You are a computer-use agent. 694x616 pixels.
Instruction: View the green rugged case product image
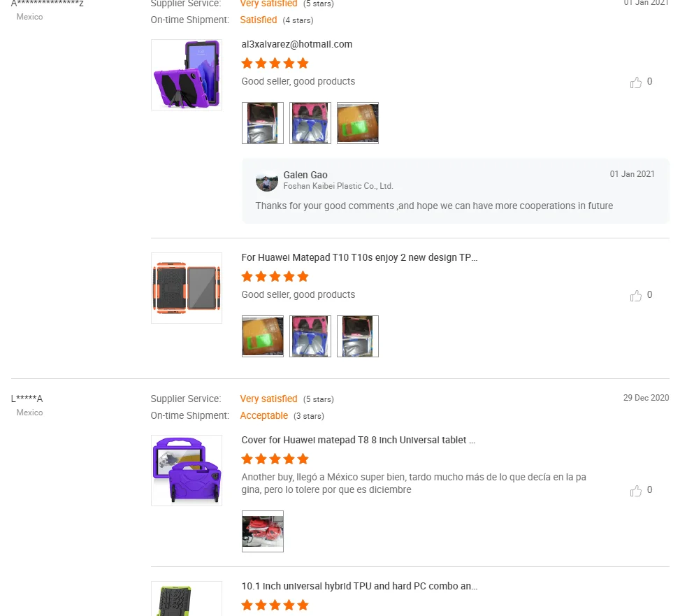(187, 599)
